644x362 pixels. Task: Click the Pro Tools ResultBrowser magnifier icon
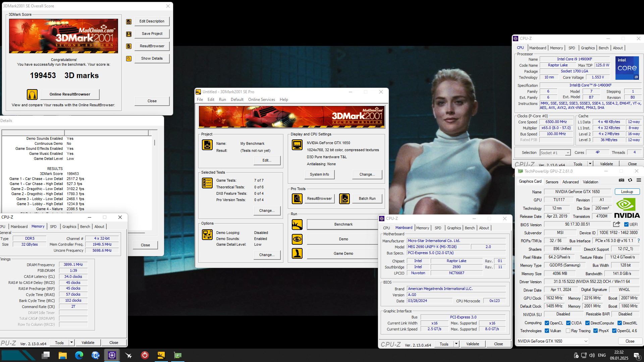297,199
